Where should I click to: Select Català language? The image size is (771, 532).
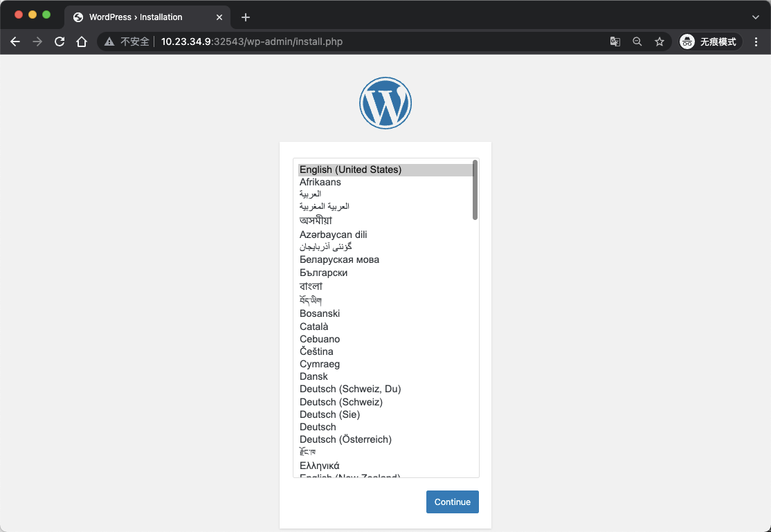click(385, 327)
